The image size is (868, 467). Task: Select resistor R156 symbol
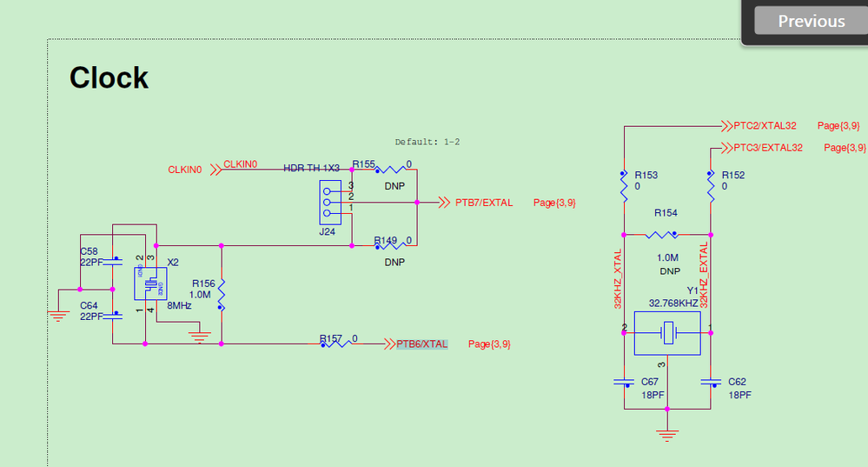pos(222,295)
